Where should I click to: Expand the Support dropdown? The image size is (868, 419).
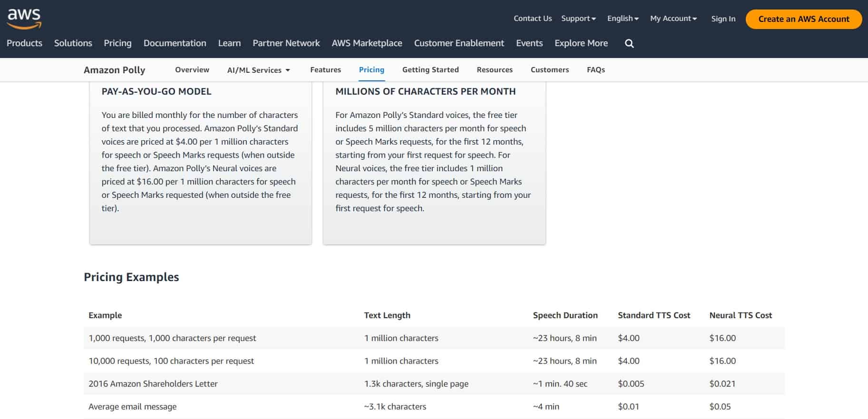tap(578, 19)
